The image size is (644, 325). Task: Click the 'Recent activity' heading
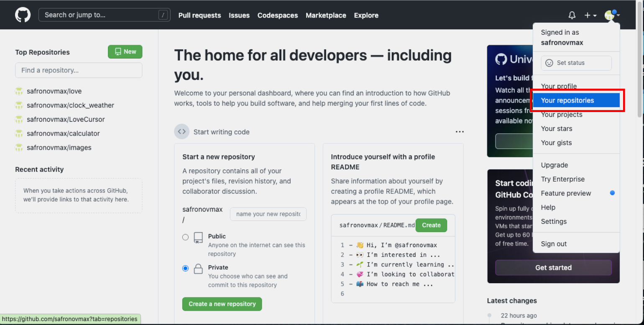39,169
